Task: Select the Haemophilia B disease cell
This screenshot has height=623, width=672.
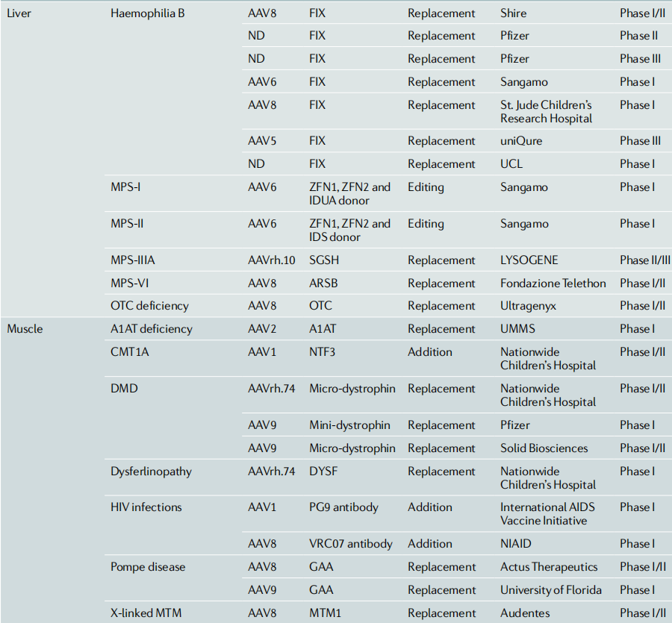Action: 147,13
